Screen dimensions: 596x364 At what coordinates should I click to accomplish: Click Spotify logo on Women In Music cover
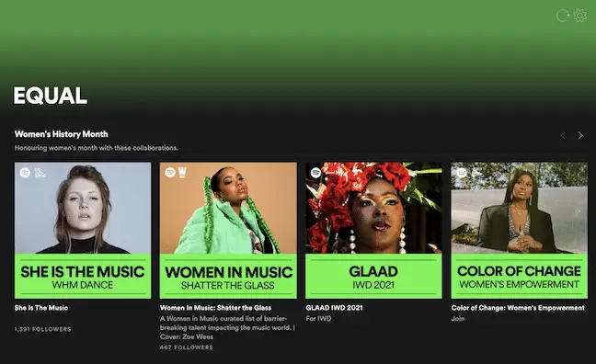[x=170, y=173]
